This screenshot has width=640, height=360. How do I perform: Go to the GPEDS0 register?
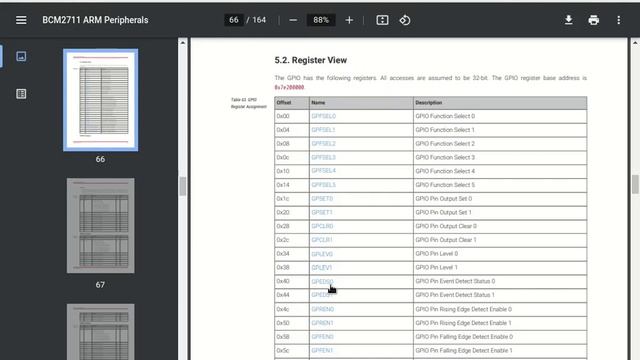click(x=322, y=282)
